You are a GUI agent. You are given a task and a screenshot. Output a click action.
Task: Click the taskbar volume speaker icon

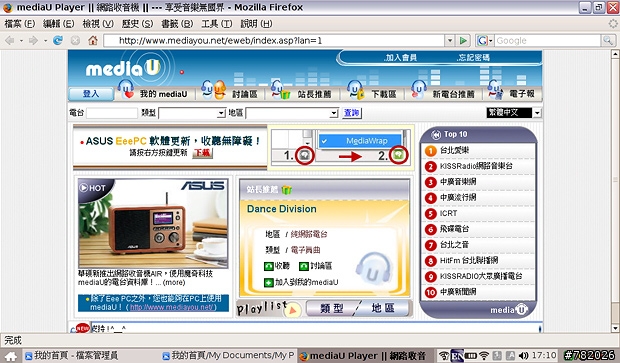[x=524, y=355]
